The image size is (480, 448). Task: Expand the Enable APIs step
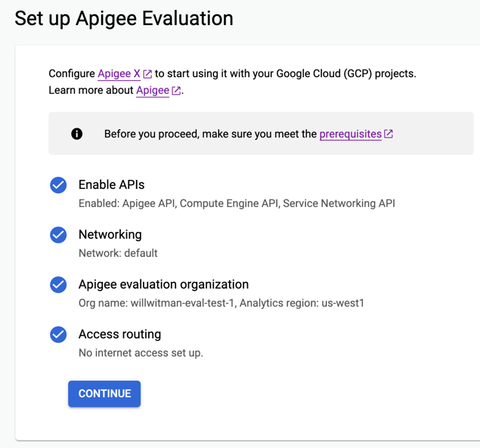pyautogui.click(x=111, y=185)
